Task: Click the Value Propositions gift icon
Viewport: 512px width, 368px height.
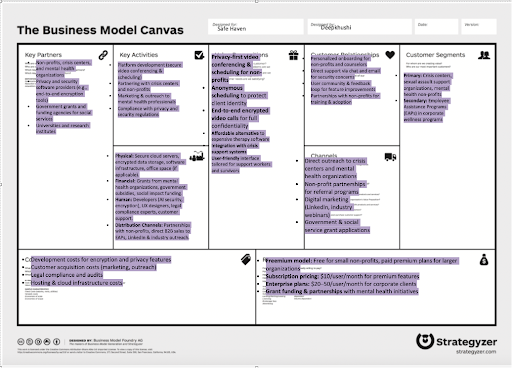Action: [293, 55]
